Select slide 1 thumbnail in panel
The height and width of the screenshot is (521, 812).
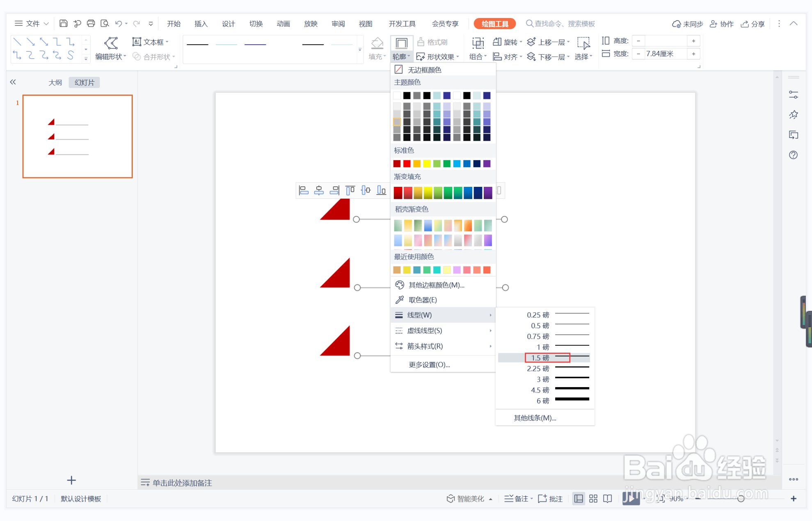78,136
